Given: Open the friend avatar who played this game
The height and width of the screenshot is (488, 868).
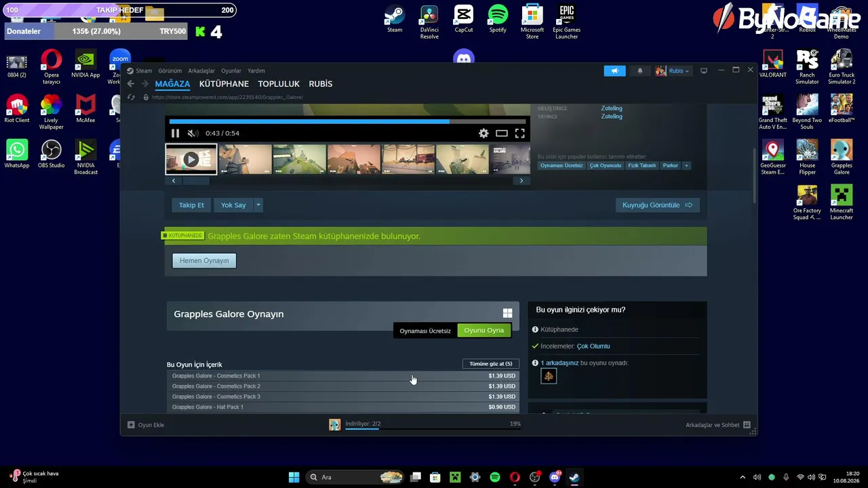Looking at the screenshot, I should coord(549,376).
